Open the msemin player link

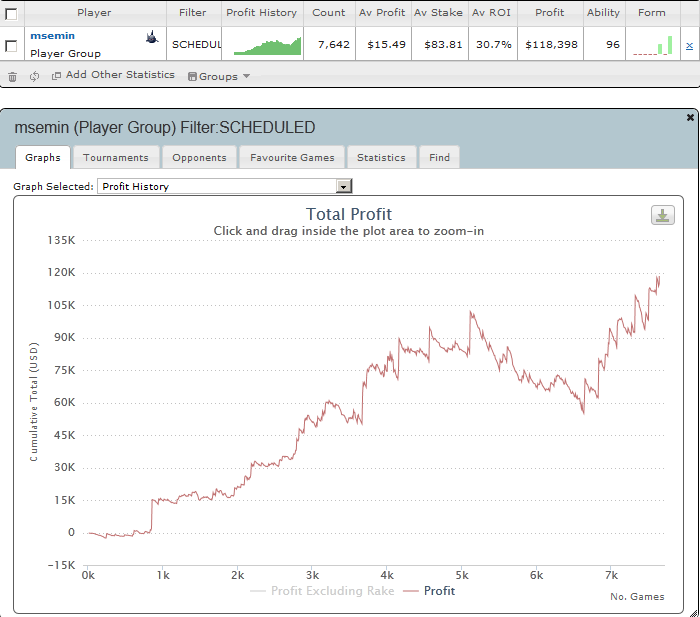52,36
